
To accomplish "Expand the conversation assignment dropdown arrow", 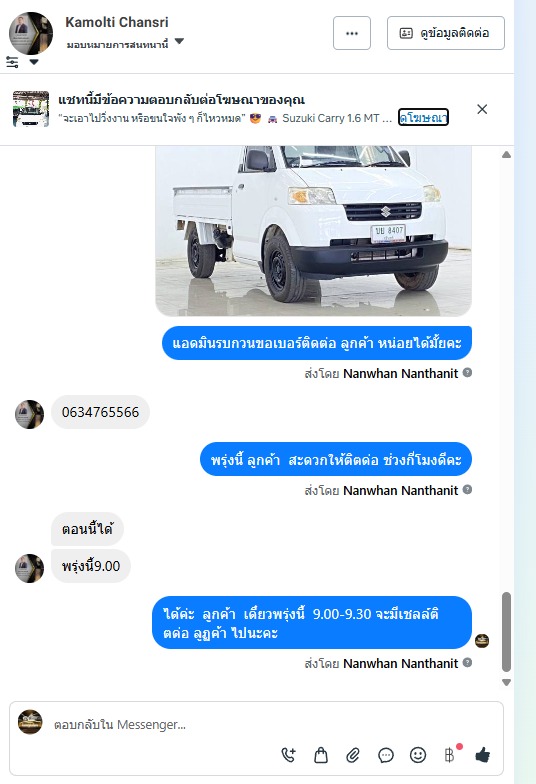I will pos(180,41).
